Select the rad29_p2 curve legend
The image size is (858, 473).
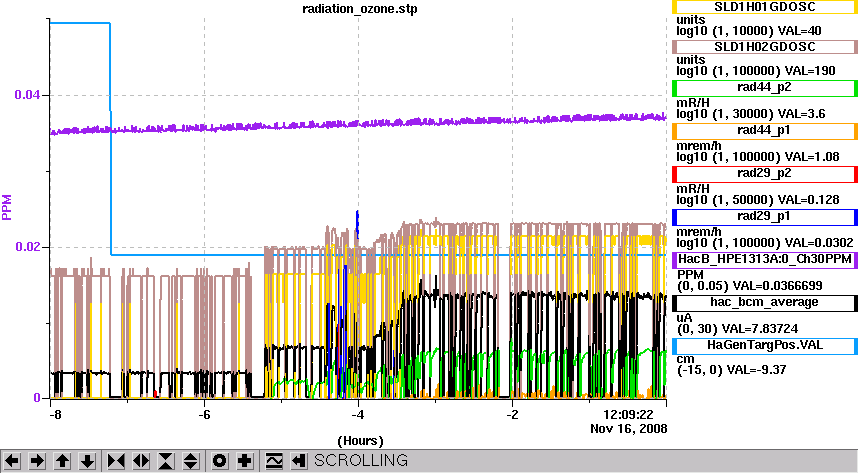(x=764, y=174)
